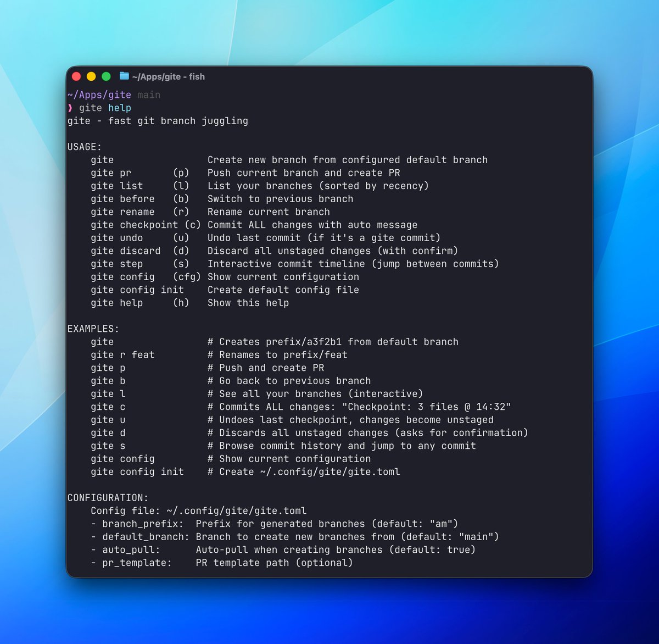Image resolution: width=659 pixels, height=644 pixels.
Task: Click the 'gite pr' usage entry
Action: click(111, 173)
